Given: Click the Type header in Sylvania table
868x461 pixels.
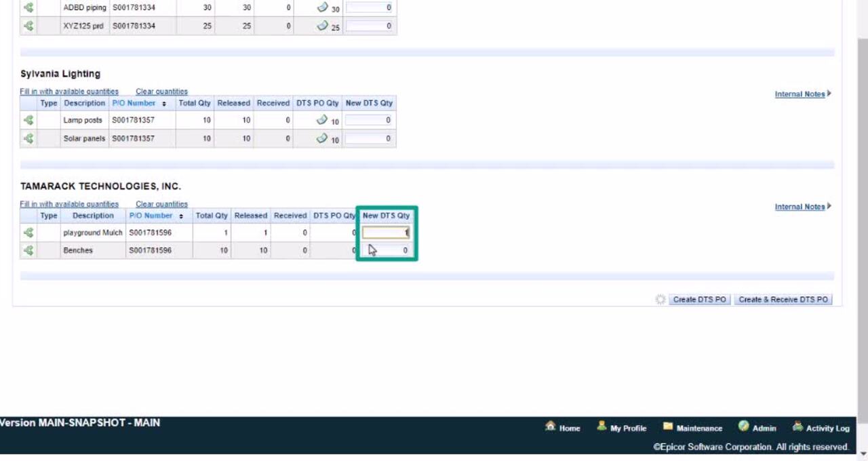Looking at the screenshot, I should click(x=49, y=103).
